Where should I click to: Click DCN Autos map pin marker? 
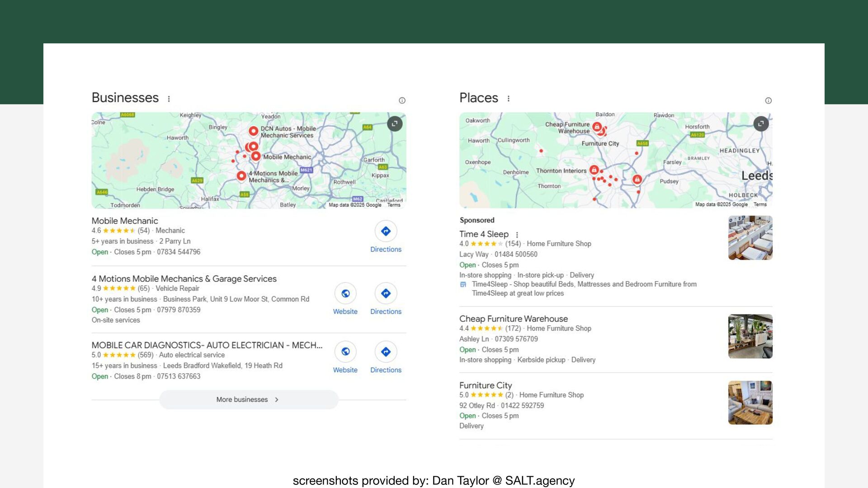click(254, 131)
